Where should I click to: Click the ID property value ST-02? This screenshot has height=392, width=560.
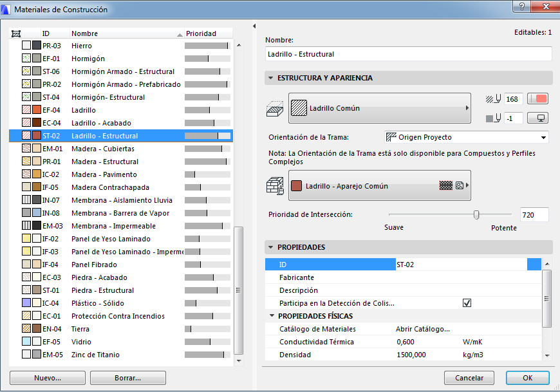461,264
